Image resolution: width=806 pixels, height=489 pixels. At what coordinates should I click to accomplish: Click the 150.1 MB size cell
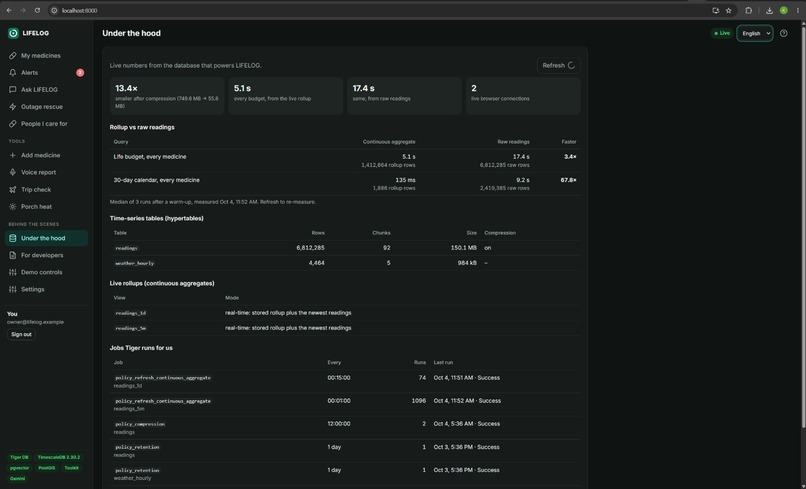[464, 248]
